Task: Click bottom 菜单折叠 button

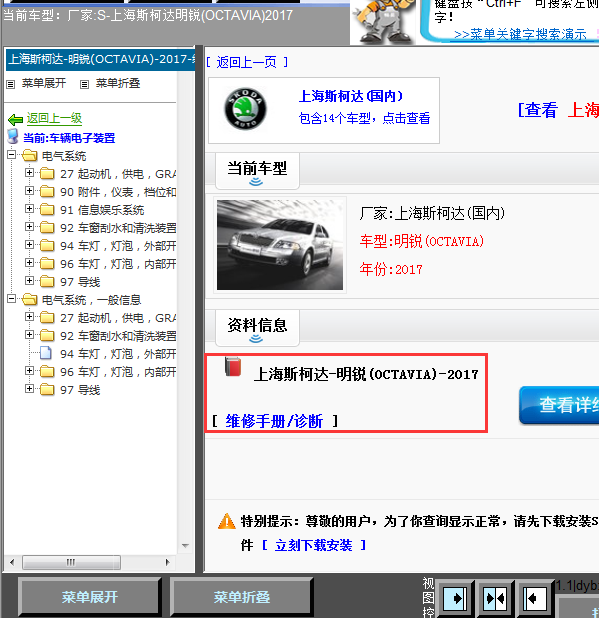Action: point(242,597)
